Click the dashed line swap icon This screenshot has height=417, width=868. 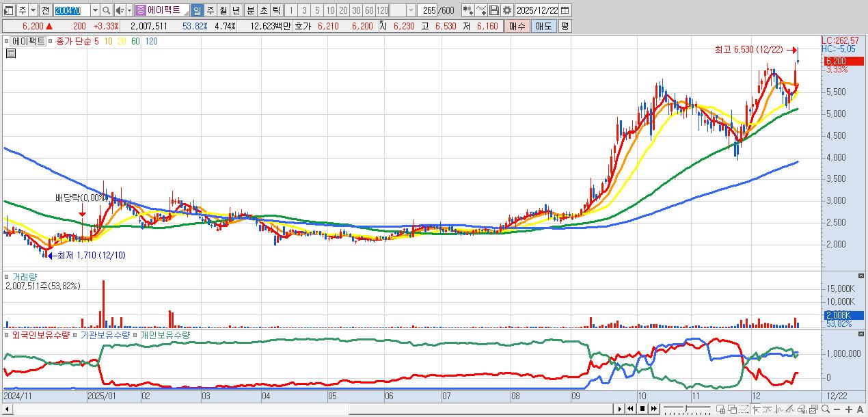[x=744, y=409]
